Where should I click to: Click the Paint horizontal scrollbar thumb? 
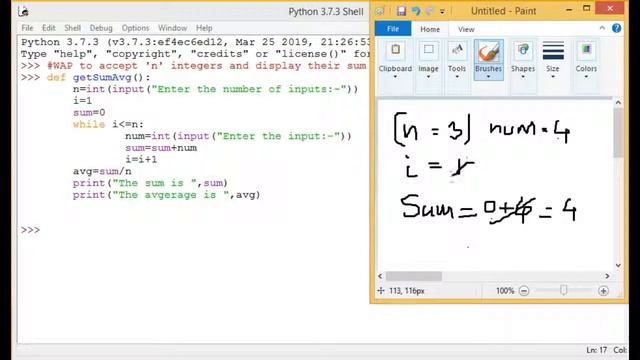[413, 276]
